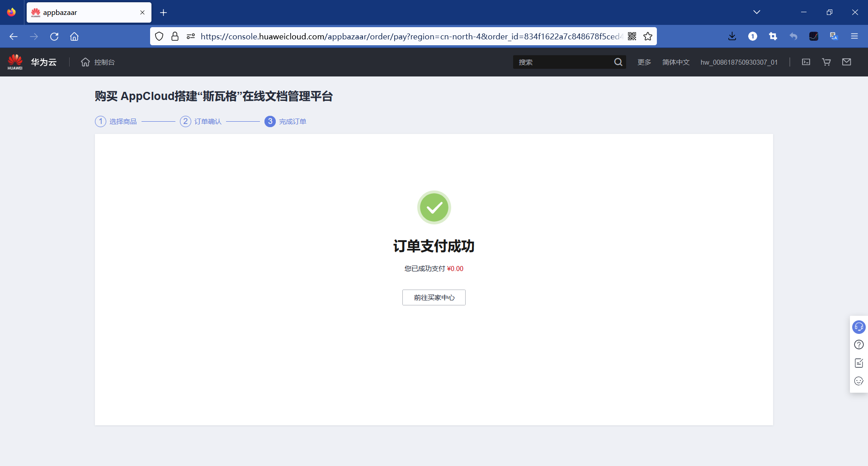The height and width of the screenshot is (466, 868).
Task: Select the screenshot crop tool icon
Action: point(773,36)
